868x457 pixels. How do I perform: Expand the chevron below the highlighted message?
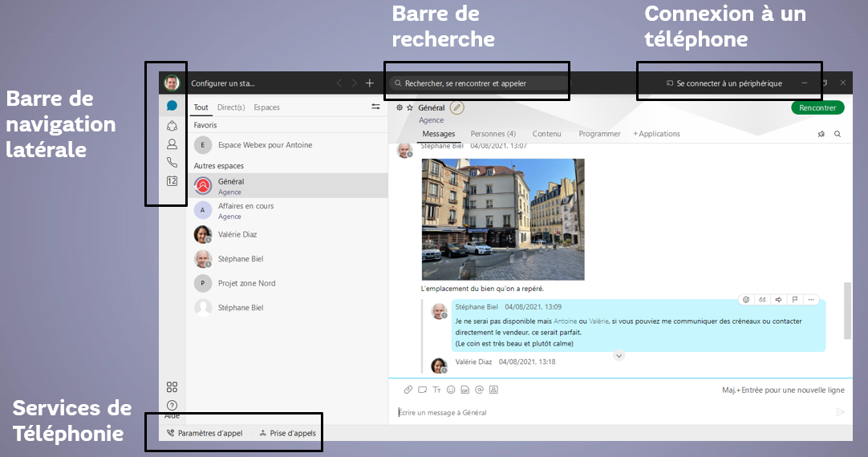pos(619,355)
